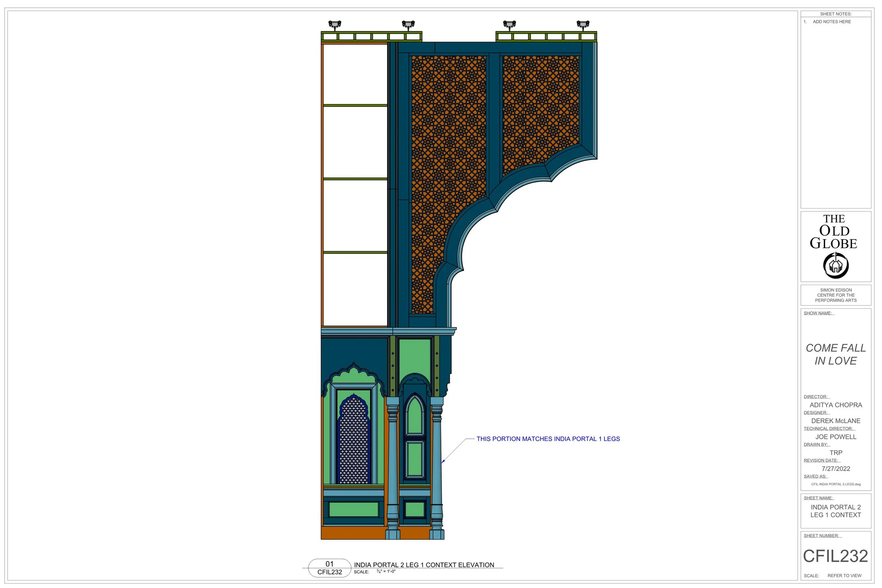Click the India Portal 2 Leg 1 Context Elevation title

(x=424, y=565)
